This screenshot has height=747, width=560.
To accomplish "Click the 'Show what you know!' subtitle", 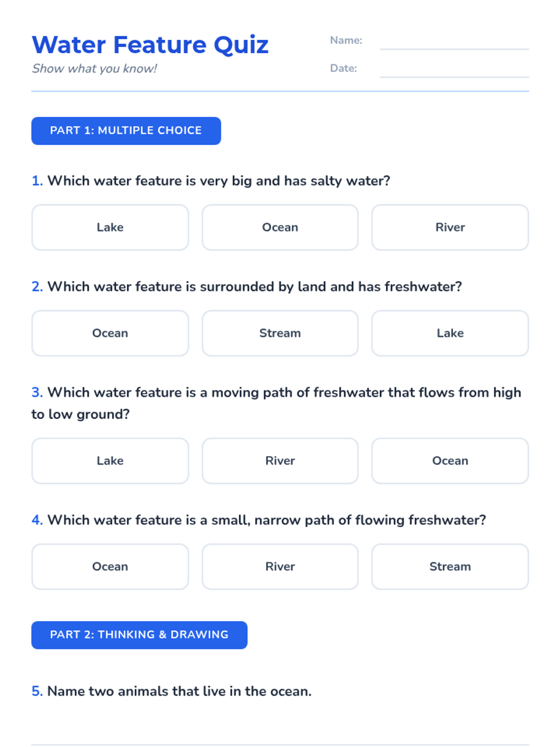I will tap(94, 69).
